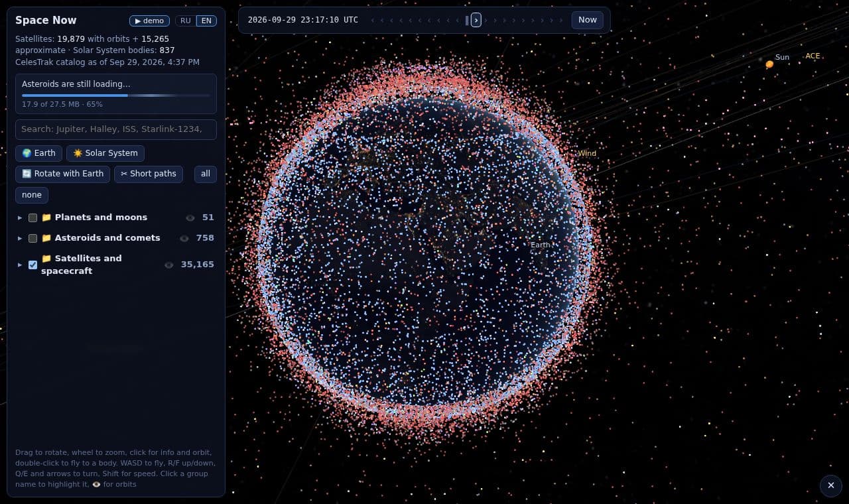Toggle orbits eye for Planets and moons

pyautogui.click(x=190, y=218)
